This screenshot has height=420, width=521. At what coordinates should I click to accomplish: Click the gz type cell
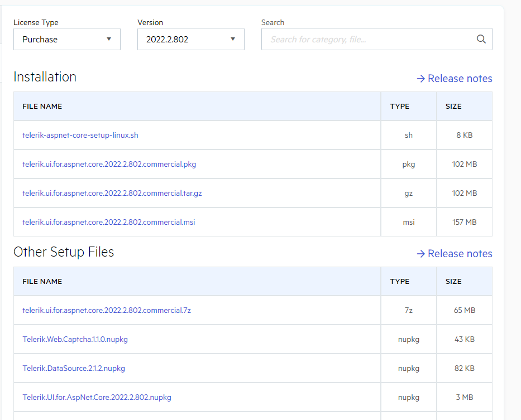409,193
